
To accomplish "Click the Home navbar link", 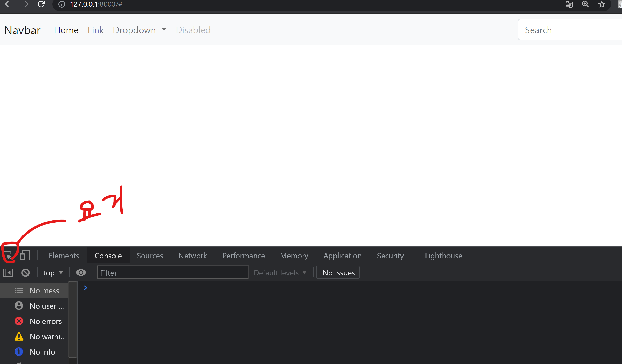I will pyautogui.click(x=66, y=30).
